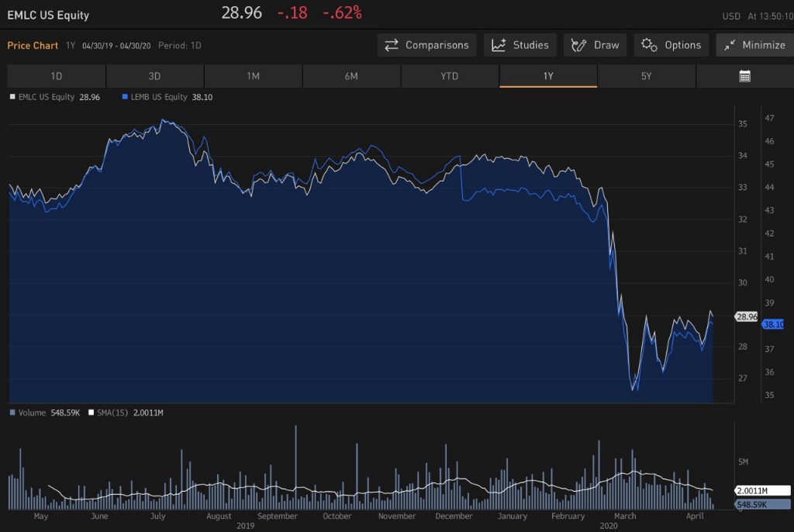The width and height of the screenshot is (794, 532).
Task: Select the 3D time range tab
Action: 154,76
